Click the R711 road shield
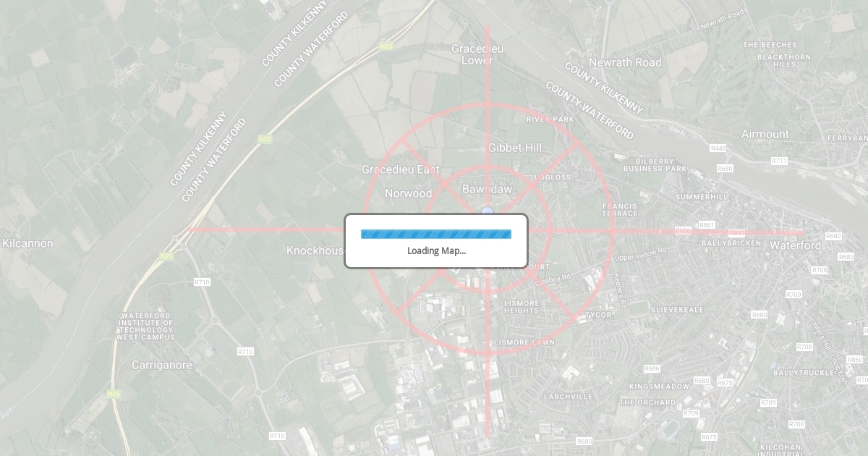This screenshot has height=456, width=868. pos(779,161)
